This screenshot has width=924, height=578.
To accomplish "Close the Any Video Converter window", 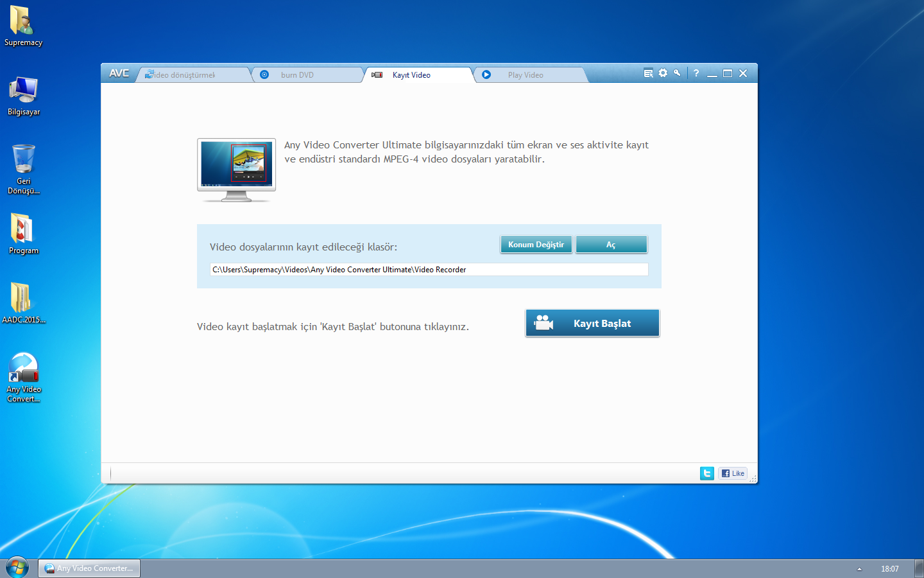I will [x=743, y=73].
